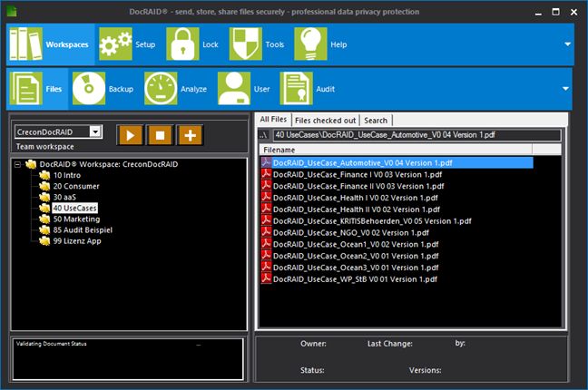588x390 pixels.
Task: Select the 20 Consumer folder
Action: coord(76,186)
